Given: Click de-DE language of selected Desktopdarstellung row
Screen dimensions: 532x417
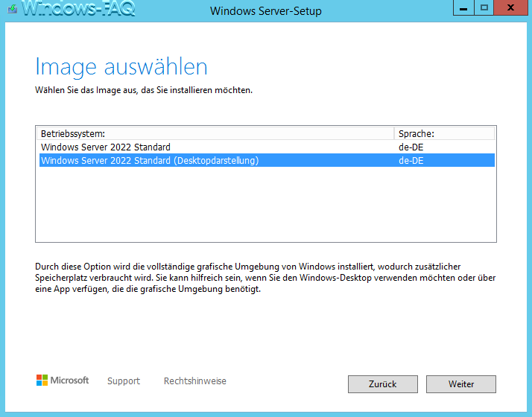Looking at the screenshot, I should click(411, 160).
